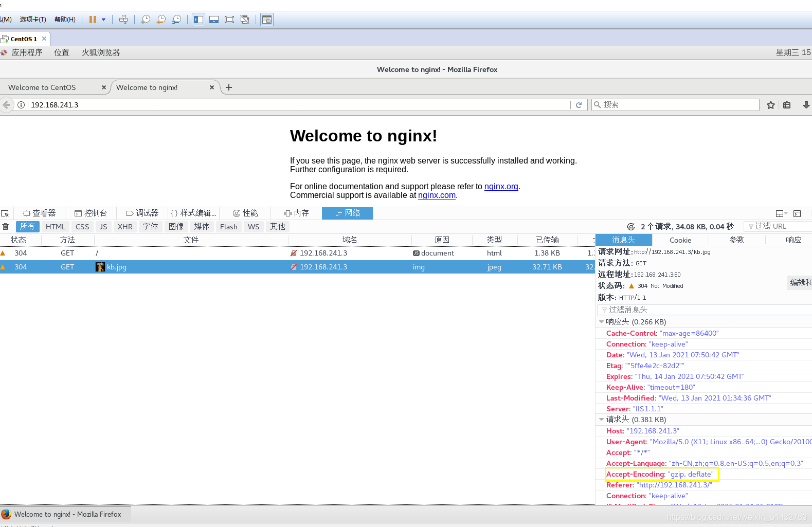The image size is (812, 527).
Task: Toggle the XHR request filter
Action: [x=125, y=227]
